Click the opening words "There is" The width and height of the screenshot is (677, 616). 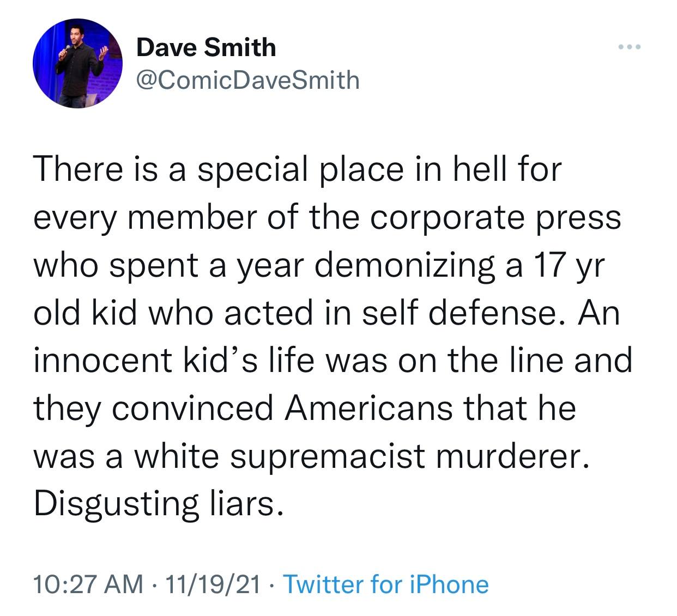93,169
